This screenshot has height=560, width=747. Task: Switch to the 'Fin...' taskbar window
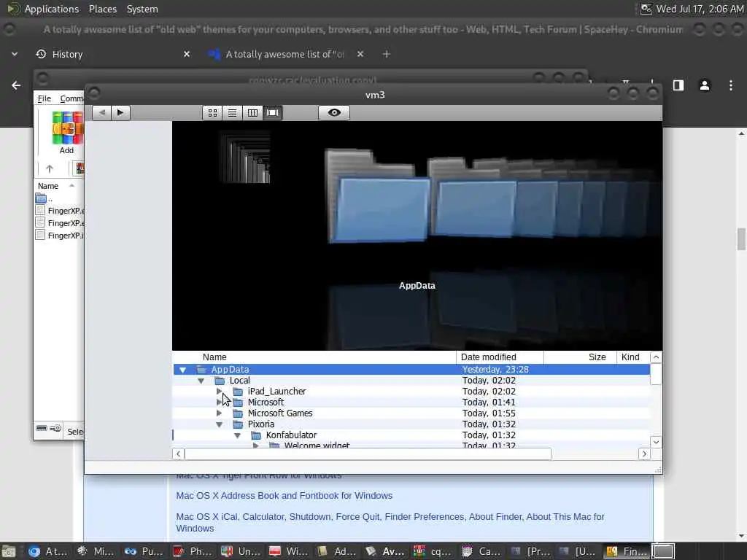(626, 551)
